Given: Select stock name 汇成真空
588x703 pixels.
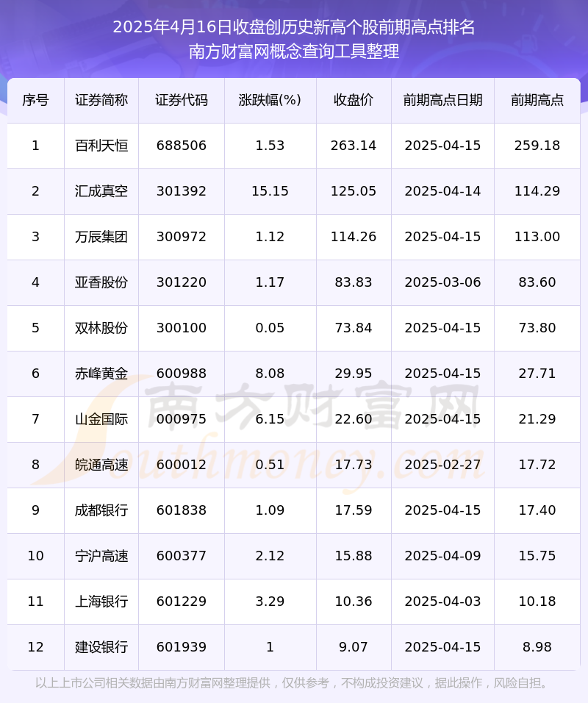Looking at the screenshot, I should click(101, 191).
